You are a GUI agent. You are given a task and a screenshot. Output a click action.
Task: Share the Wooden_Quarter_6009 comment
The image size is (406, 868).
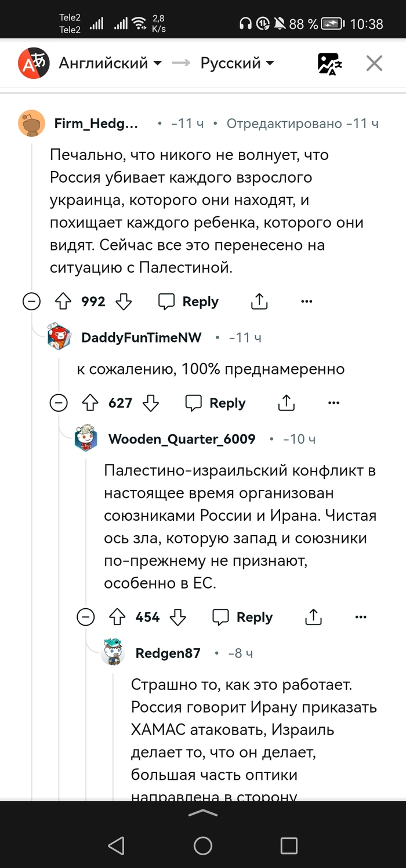point(313,618)
